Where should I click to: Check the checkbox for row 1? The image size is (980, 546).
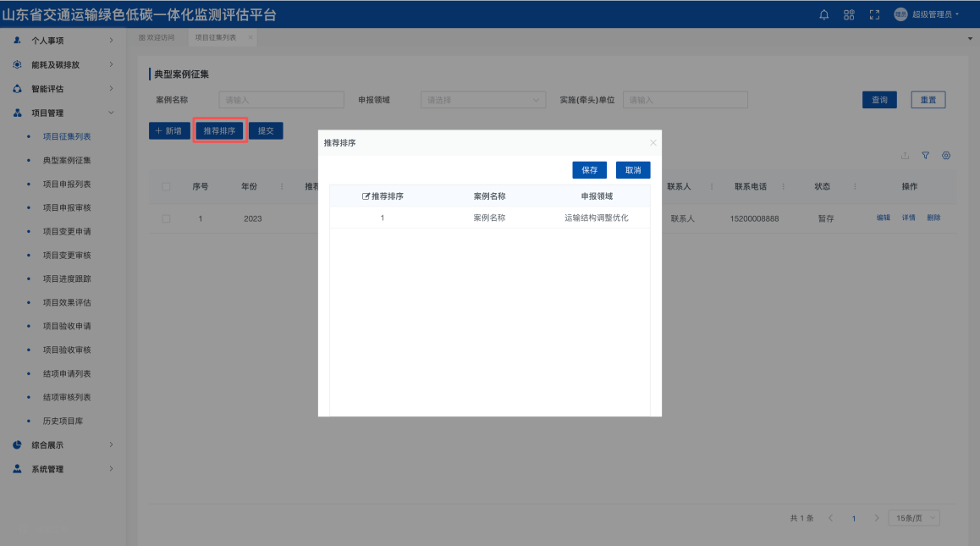coord(166,218)
